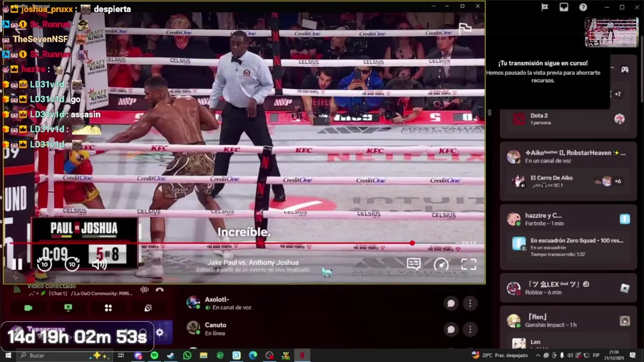Open the LEX Roblox activity card
The image size is (644, 362).
[569, 288]
